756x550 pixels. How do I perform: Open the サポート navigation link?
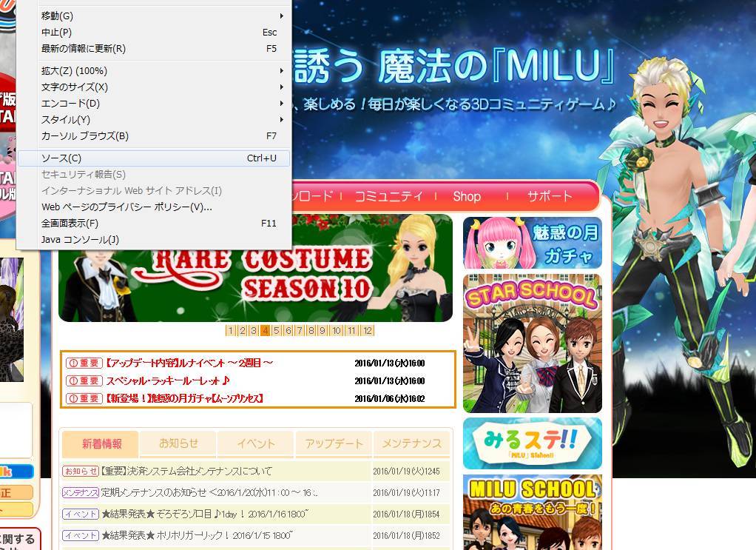[550, 196]
